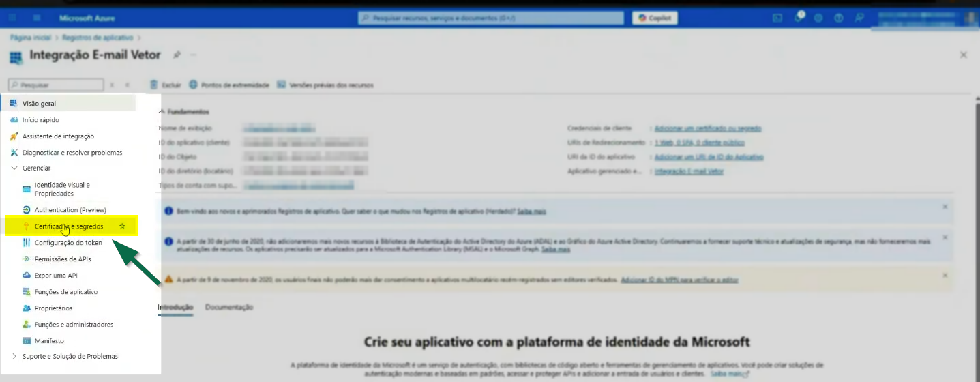This screenshot has width=980, height=382.
Task: Open portal settings gear icon
Action: [818, 18]
